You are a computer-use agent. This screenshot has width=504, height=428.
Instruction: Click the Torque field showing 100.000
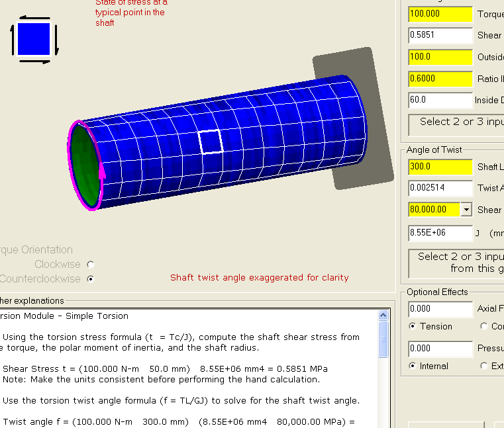click(x=440, y=14)
